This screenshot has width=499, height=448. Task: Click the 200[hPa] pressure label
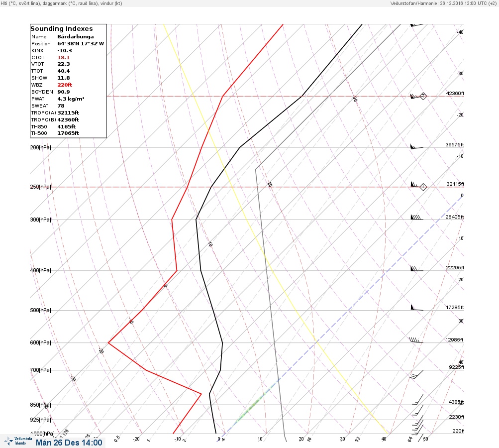[x=40, y=147]
